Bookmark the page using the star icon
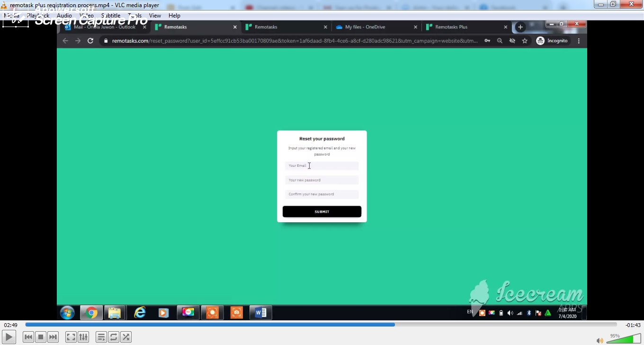This screenshot has width=644, height=345. [524, 41]
